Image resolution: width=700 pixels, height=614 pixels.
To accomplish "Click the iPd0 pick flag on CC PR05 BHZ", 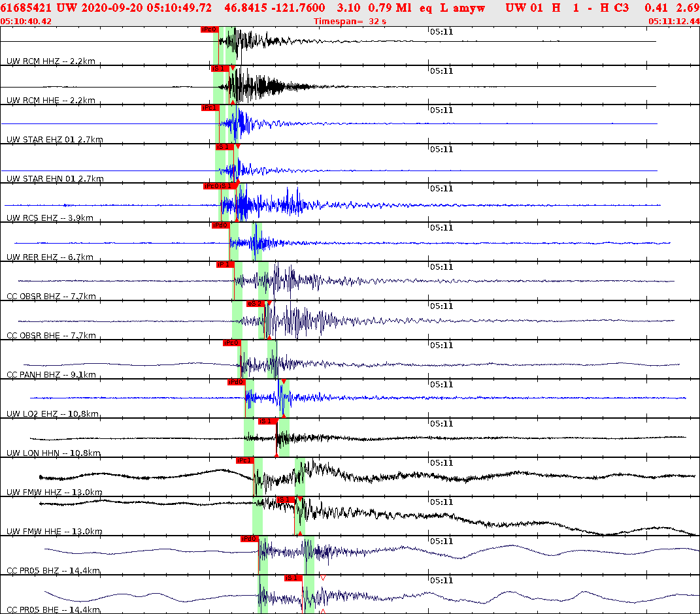I will point(249,540).
